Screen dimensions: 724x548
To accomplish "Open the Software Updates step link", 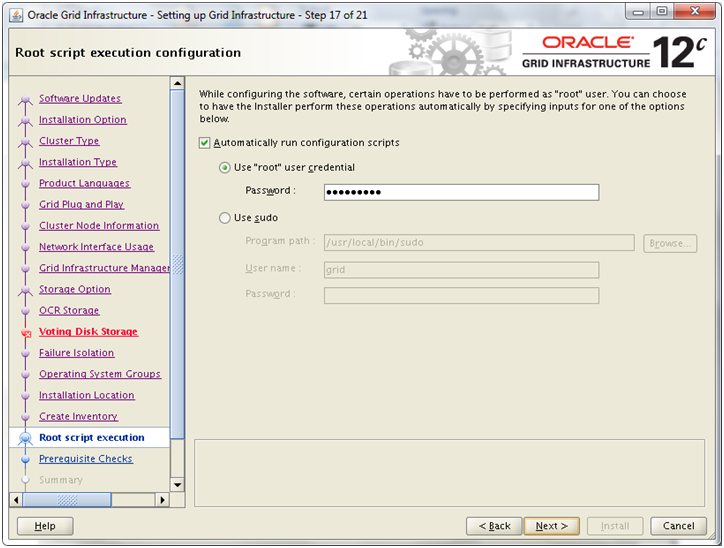I will [x=80, y=98].
